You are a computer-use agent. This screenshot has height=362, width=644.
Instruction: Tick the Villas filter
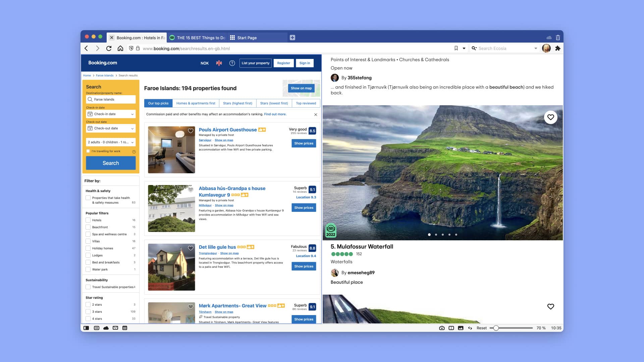click(x=88, y=241)
